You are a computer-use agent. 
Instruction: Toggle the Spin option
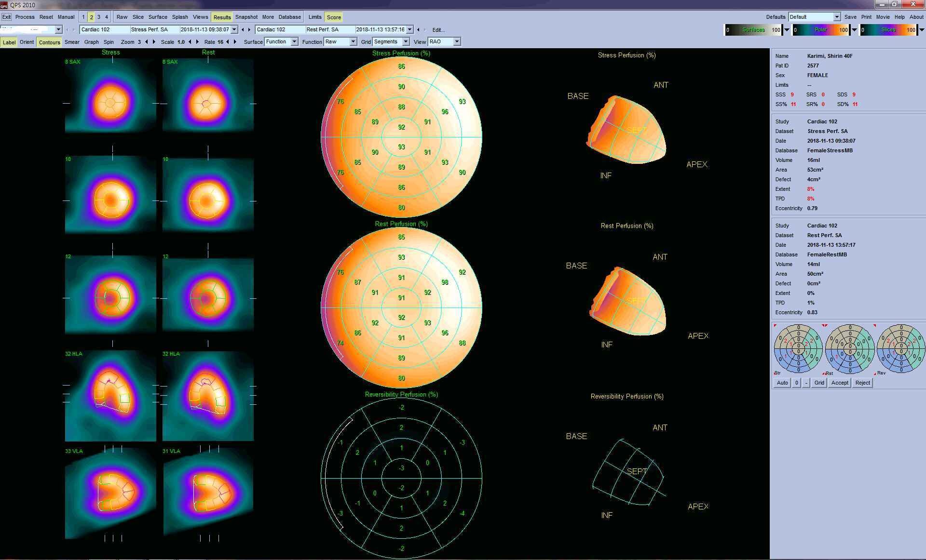pos(109,42)
